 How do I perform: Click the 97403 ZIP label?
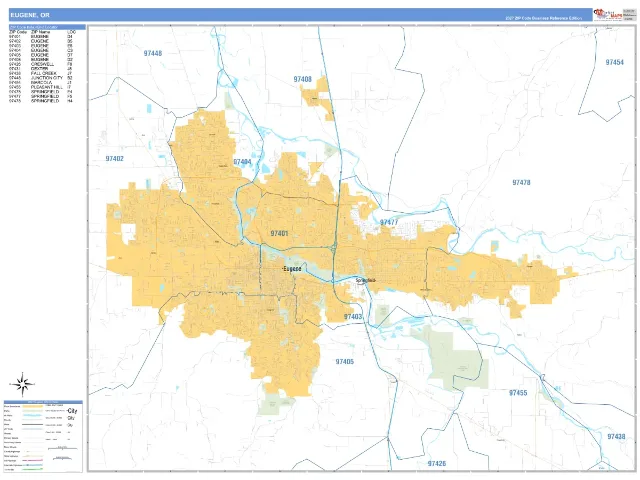(353, 317)
